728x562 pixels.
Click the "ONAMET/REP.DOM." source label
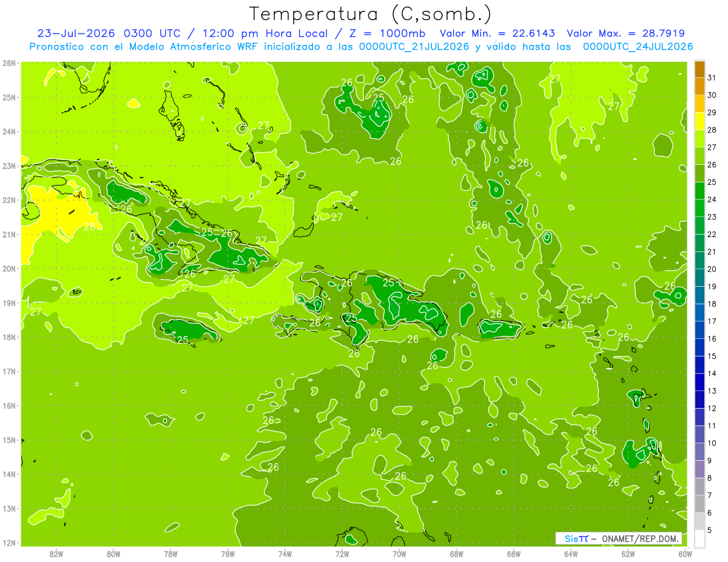pyautogui.click(x=641, y=538)
